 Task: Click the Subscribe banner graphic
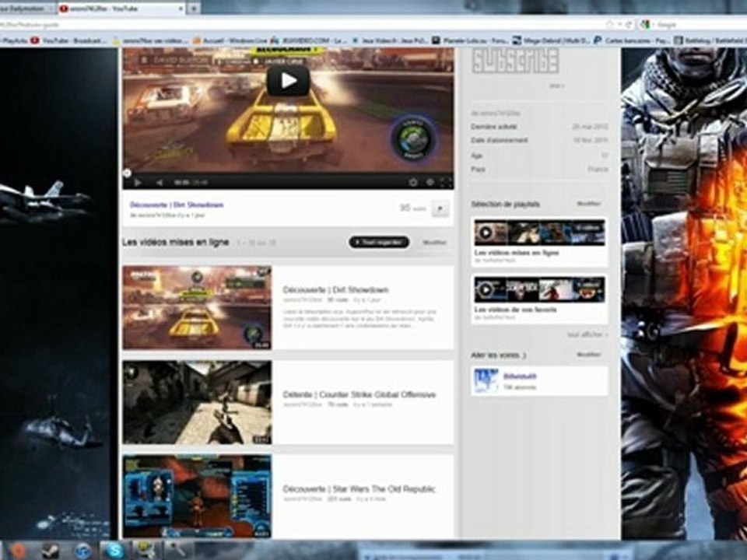(x=515, y=61)
